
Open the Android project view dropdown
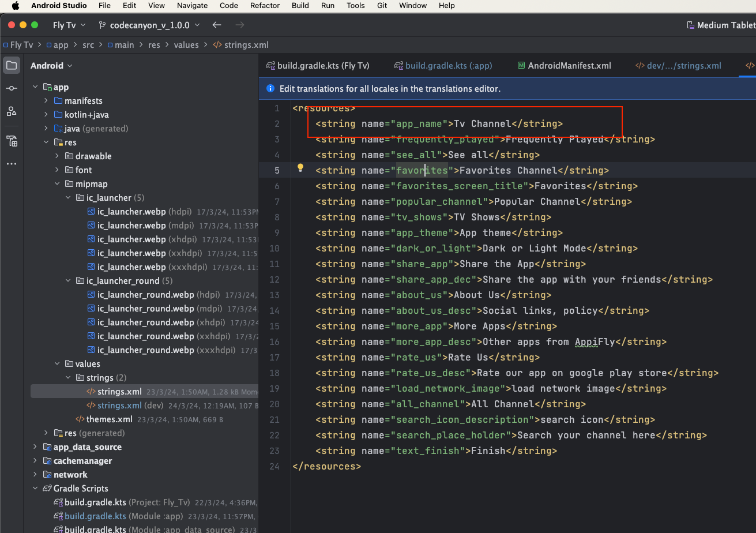coord(51,66)
